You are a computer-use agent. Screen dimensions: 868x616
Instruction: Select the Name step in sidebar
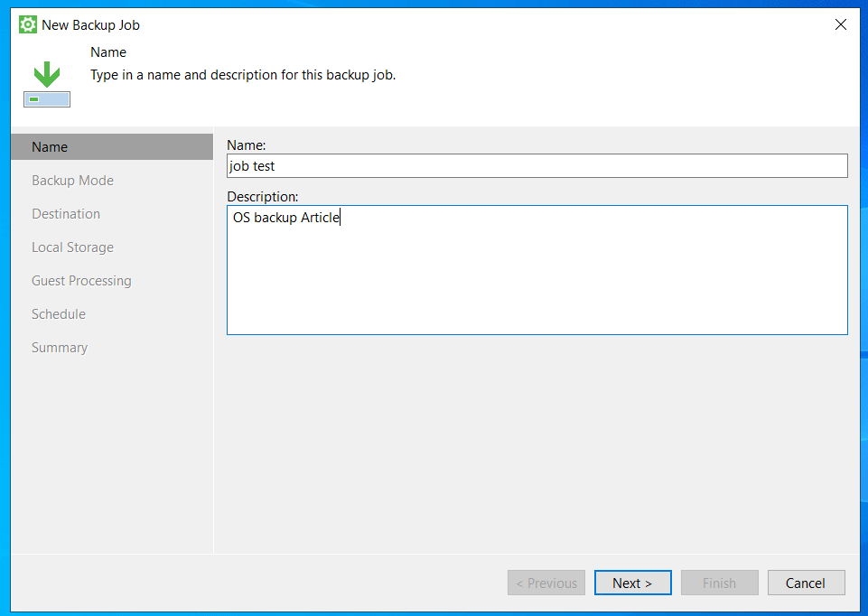[50, 147]
